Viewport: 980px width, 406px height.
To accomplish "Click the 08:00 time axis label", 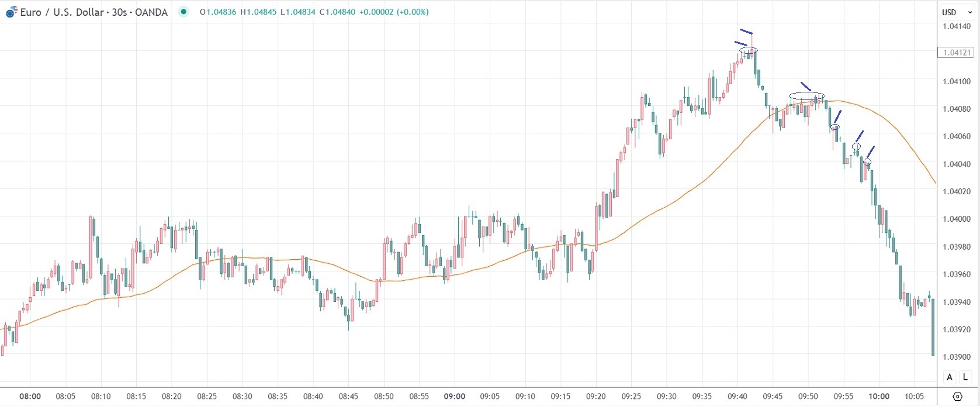I will click(30, 396).
